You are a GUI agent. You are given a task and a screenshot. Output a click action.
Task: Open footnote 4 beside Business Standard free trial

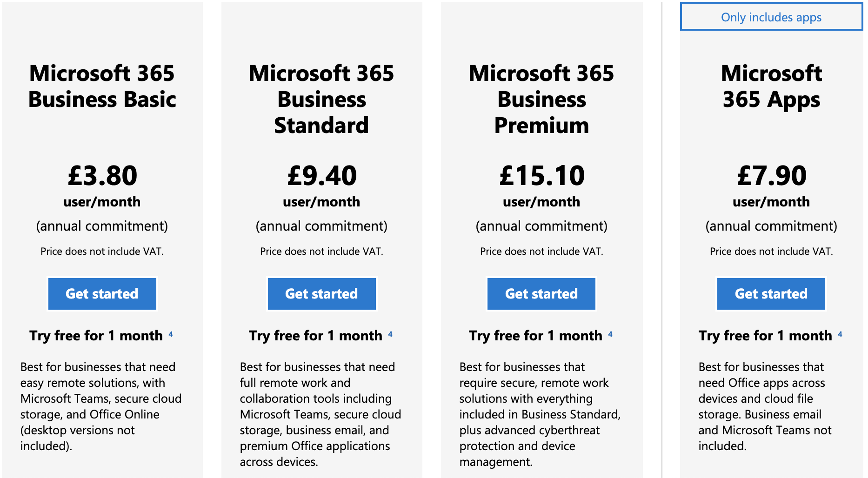tap(390, 334)
